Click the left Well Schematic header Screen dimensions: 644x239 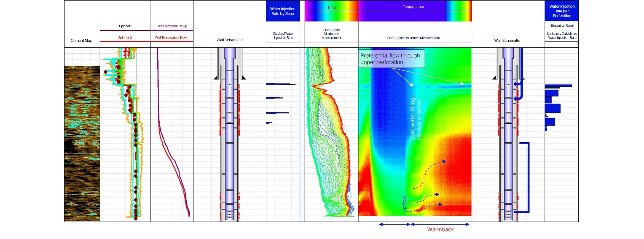click(x=230, y=40)
